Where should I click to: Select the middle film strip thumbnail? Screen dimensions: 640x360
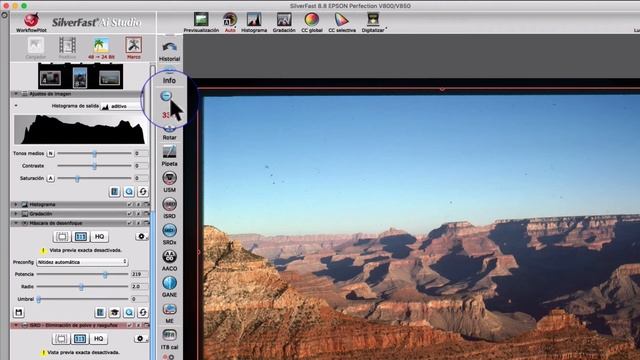(x=80, y=78)
